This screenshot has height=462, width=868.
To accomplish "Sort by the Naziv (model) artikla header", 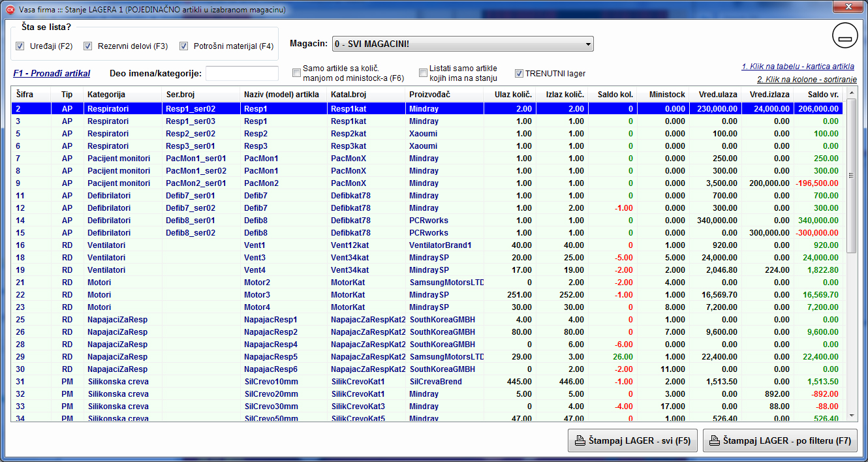I will pos(284,95).
